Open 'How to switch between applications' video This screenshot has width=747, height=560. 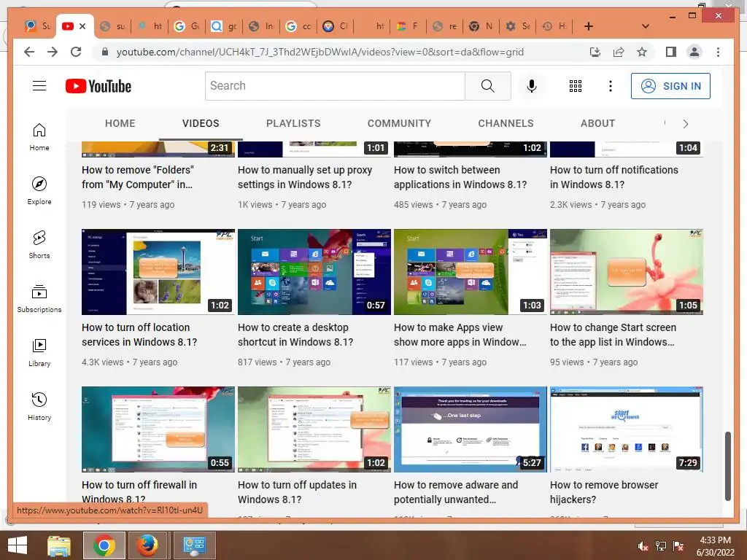460,177
